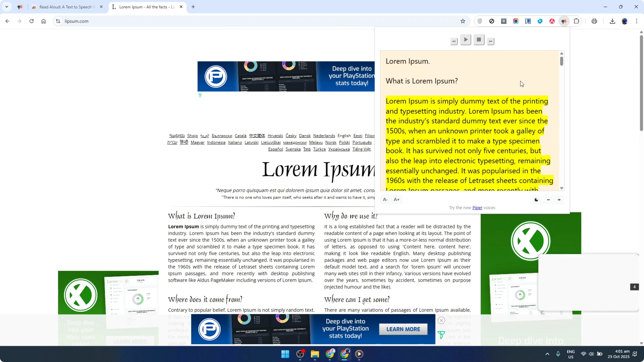Open the Extensions puzzle-piece icon
This screenshot has height=362, width=644.
pyautogui.click(x=576, y=21)
